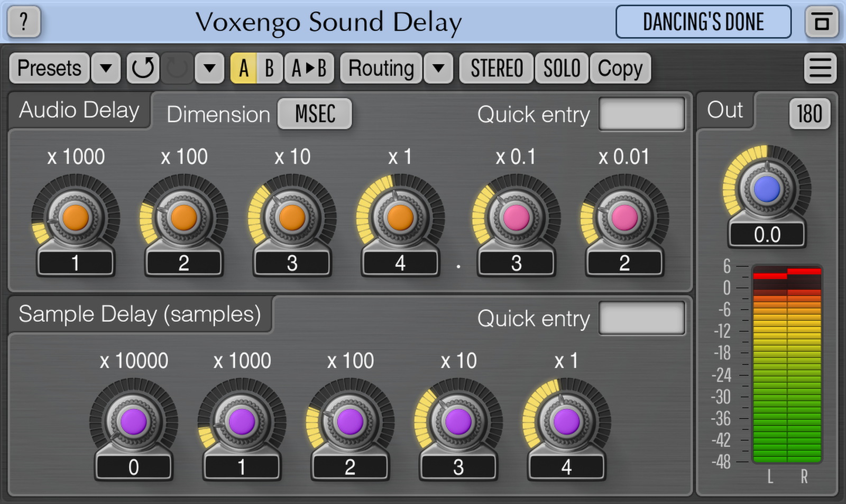846x504 pixels.
Task: Click the MSEC dimension unit button
Action: (x=314, y=114)
